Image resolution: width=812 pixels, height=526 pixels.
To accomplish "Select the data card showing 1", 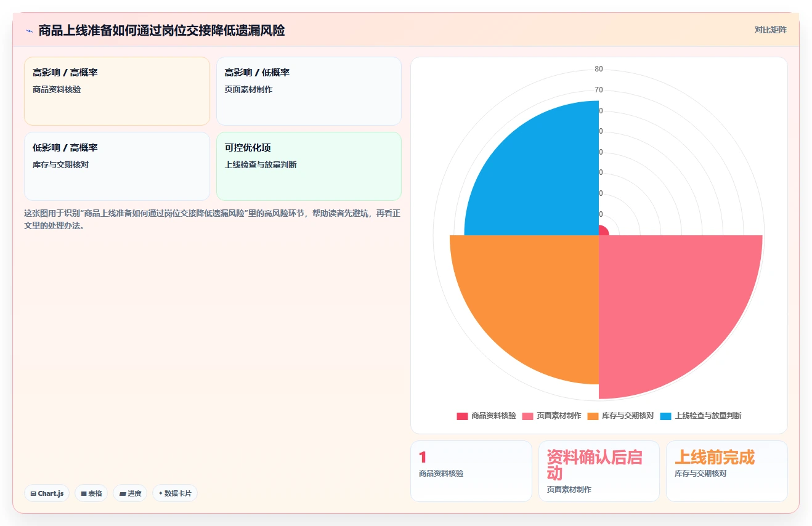I will (471, 471).
